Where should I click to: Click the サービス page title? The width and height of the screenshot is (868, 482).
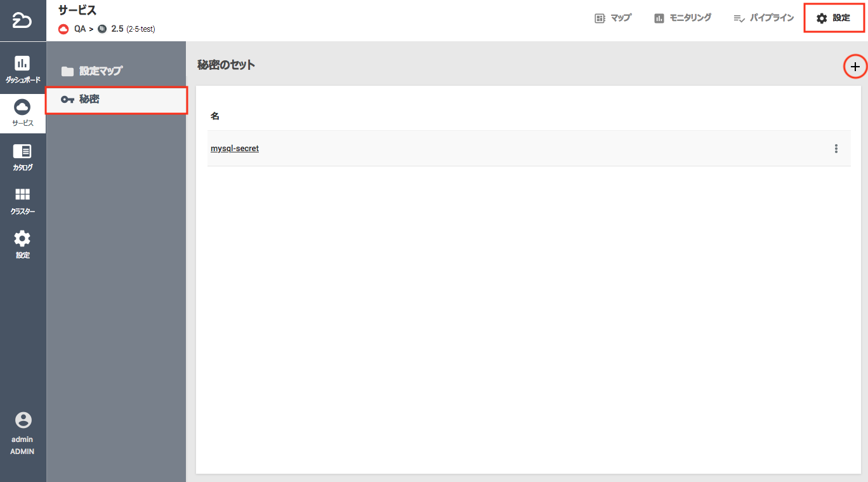[77, 10]
